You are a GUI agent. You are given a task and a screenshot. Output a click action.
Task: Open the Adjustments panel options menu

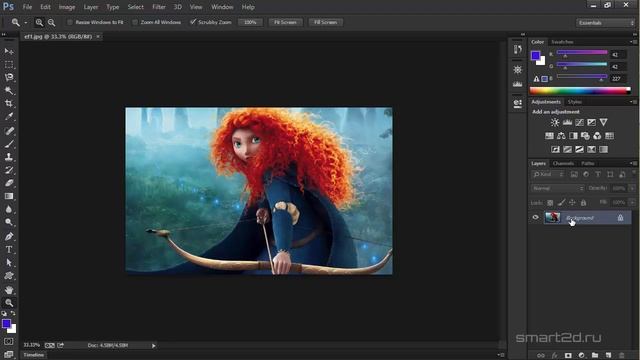633,102
